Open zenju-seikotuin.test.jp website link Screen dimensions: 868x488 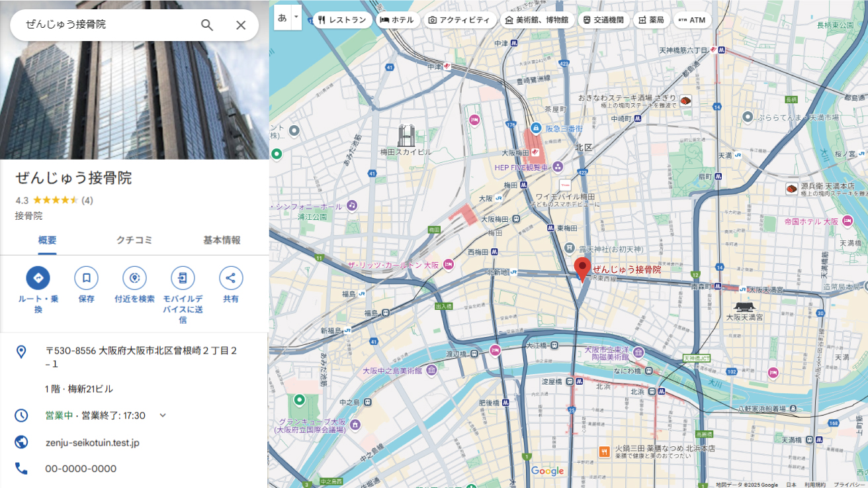(x=92, y=442)
